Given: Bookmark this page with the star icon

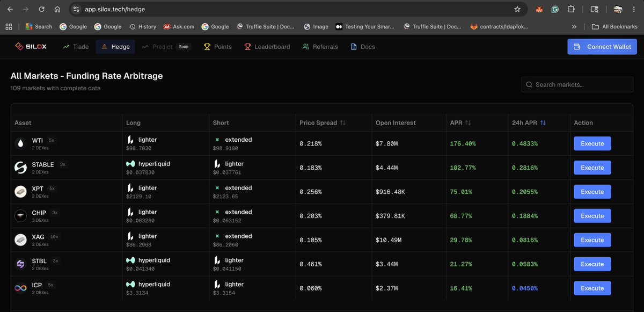Looking at the screenshot, I should point(517,9).
